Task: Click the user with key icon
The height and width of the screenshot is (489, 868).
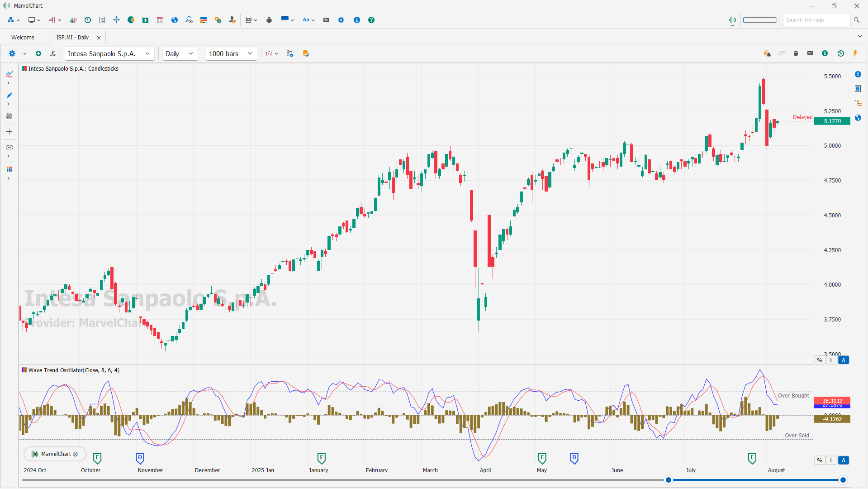Action: [232, 20]
